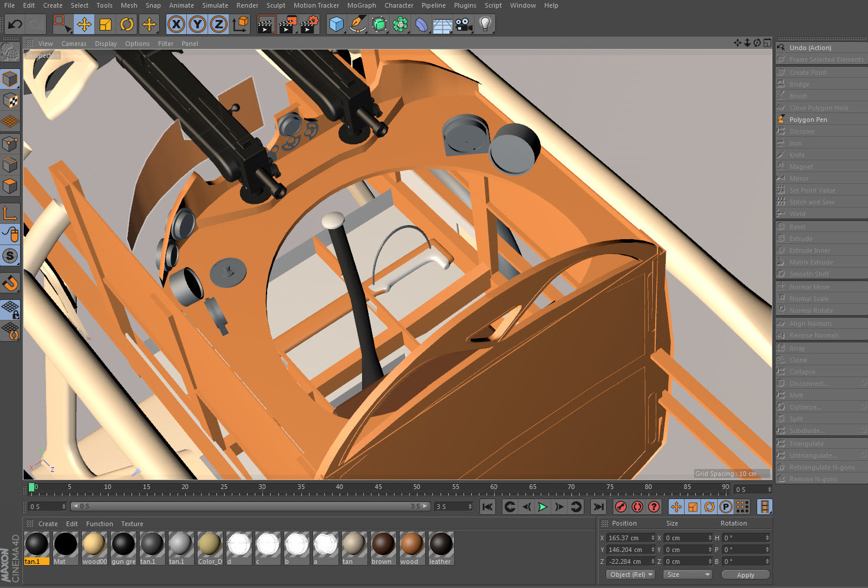Toggle Rotation keyframe recording

(x=709, y=507)
